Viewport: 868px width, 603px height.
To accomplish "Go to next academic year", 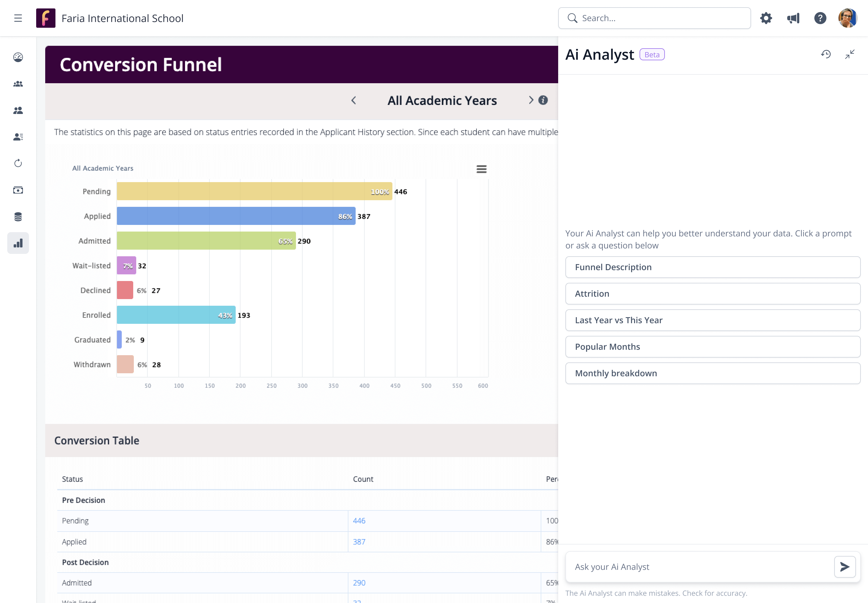I will pos(531,100).
